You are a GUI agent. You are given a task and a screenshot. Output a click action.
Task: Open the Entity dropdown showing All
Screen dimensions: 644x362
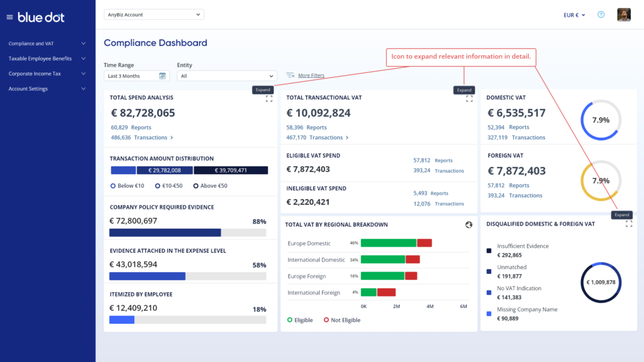[227, 76]
